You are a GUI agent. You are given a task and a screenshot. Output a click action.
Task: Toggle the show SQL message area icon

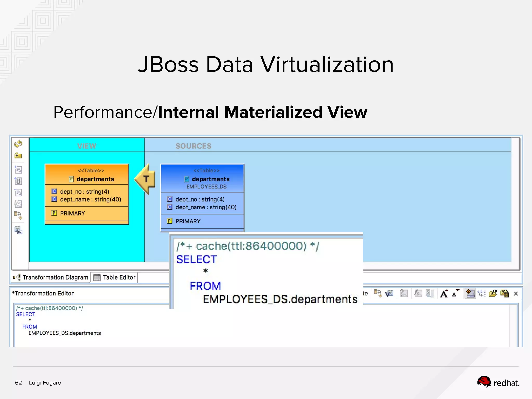point(470,294)
